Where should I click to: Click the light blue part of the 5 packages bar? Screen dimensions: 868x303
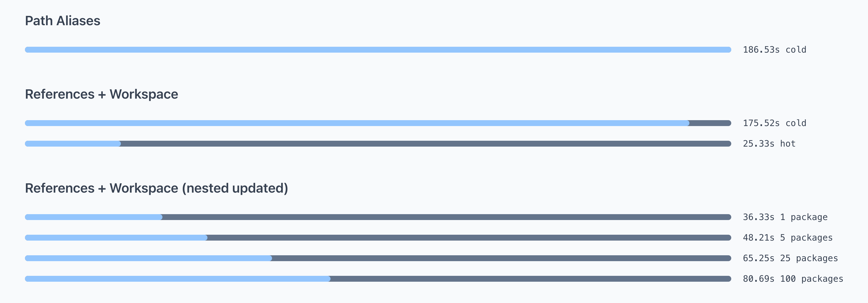(116, 238)
